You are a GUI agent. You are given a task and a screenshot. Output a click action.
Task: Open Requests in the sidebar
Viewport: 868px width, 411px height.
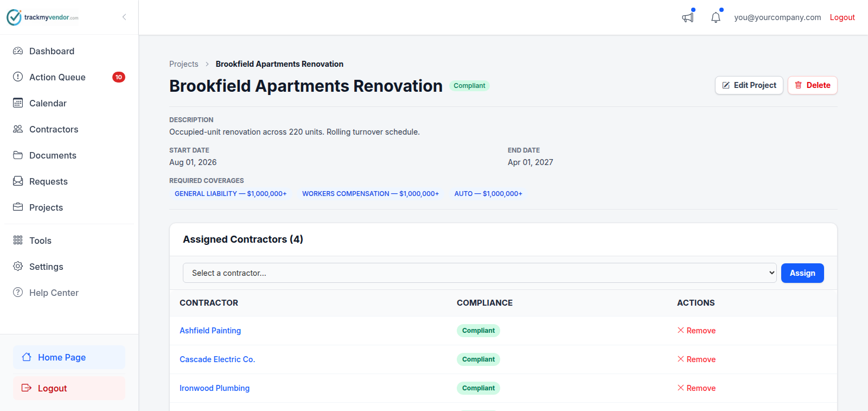tap(69, 181)
